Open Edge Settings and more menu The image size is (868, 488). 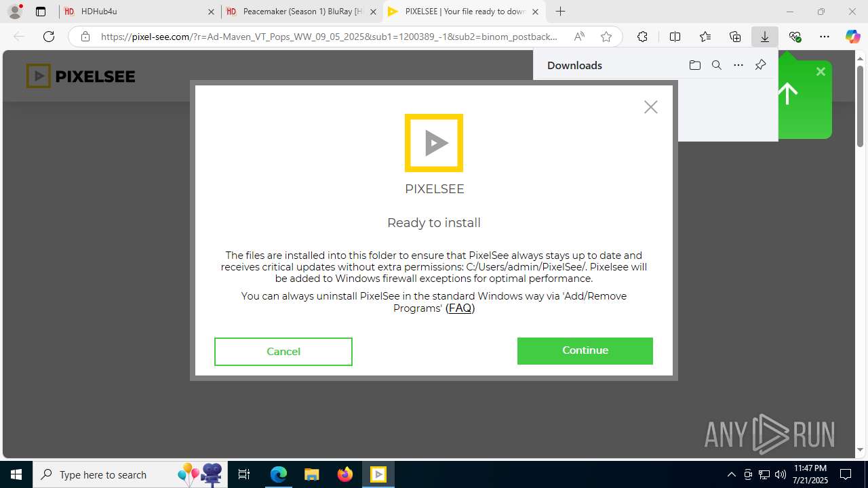tap(825, 37)
